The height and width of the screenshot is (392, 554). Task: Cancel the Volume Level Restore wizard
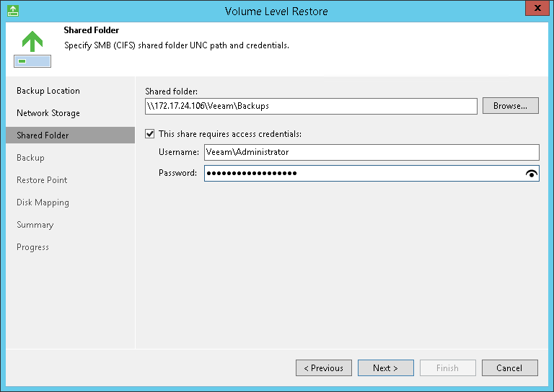tap(510, 368)
